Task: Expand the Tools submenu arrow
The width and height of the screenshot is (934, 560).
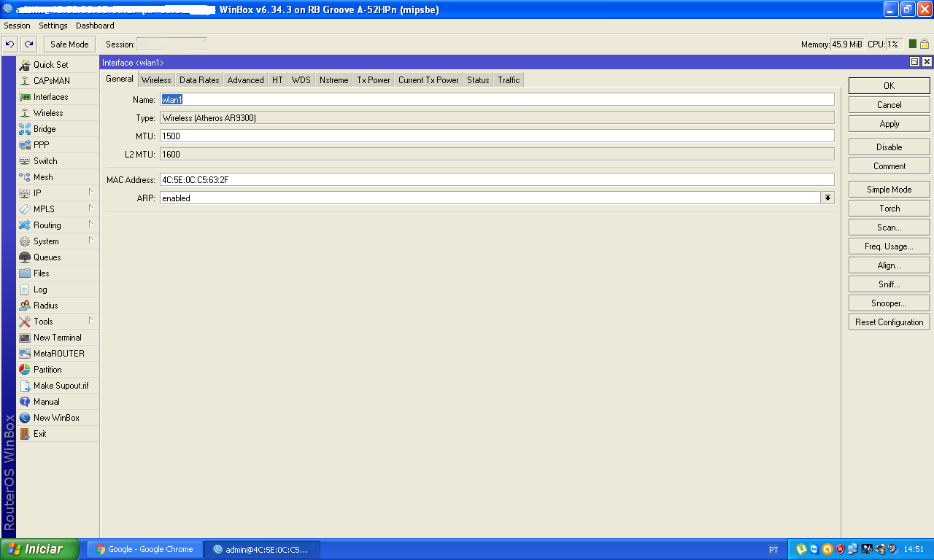Action: point(90,321)
